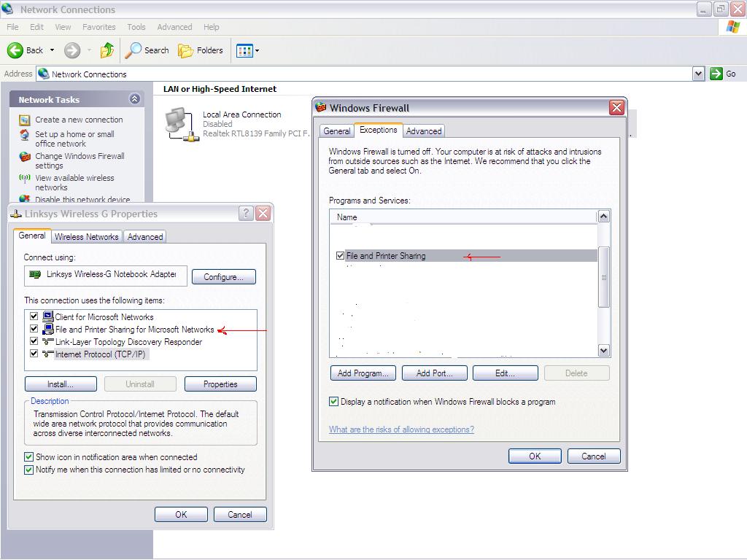
Task: Click the Windows flag logo icon
Action: coord(733,27)
